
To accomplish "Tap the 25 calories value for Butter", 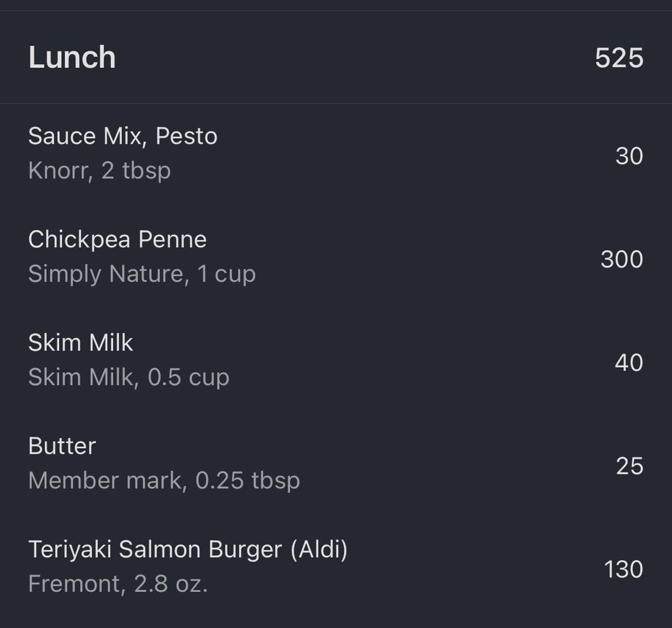I will click(630, 466).
